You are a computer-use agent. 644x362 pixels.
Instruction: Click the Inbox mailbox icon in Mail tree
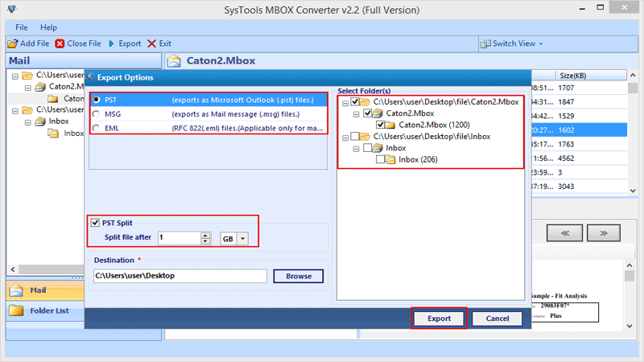pos(40,121)
